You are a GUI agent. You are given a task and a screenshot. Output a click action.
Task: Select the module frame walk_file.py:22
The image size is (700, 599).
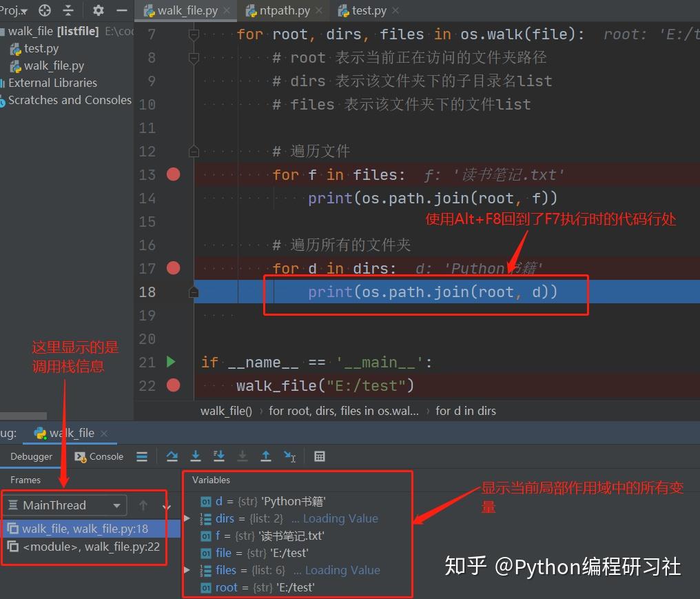coord(85,547)
